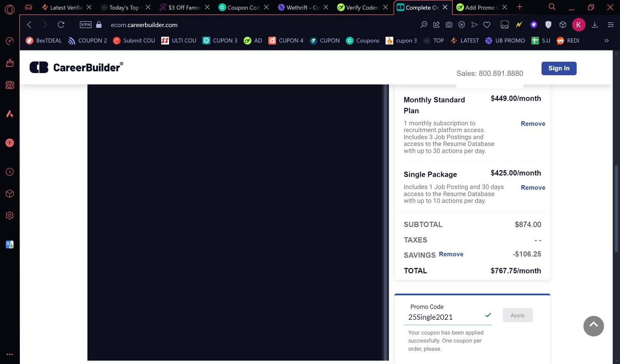This screenshot has height=364, width=620.
Task: Click the CareerBuilder logo
Action: click(76, 67)
